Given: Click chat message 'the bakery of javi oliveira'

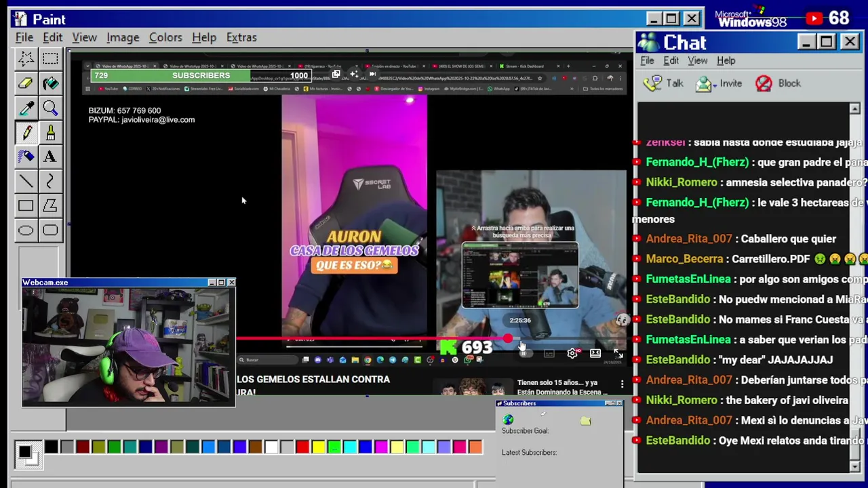Looking at the screenshot, I should click(x=787, y=400).
